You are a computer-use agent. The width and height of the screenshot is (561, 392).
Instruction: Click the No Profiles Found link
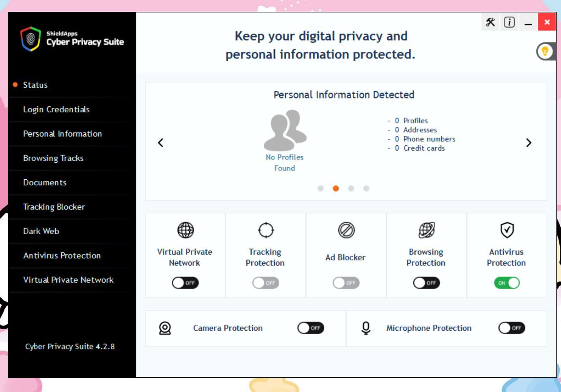tap(285, 162)
